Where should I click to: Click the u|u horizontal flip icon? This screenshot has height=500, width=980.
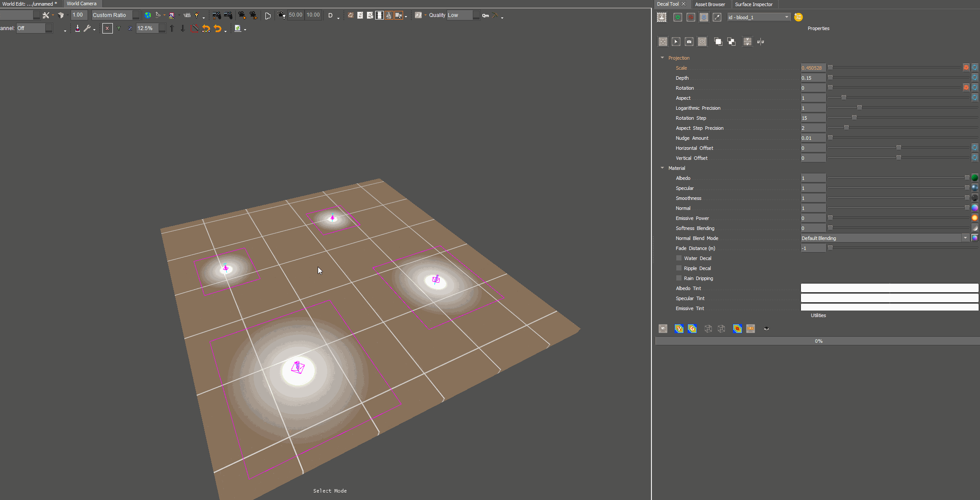tap(760, 42)
